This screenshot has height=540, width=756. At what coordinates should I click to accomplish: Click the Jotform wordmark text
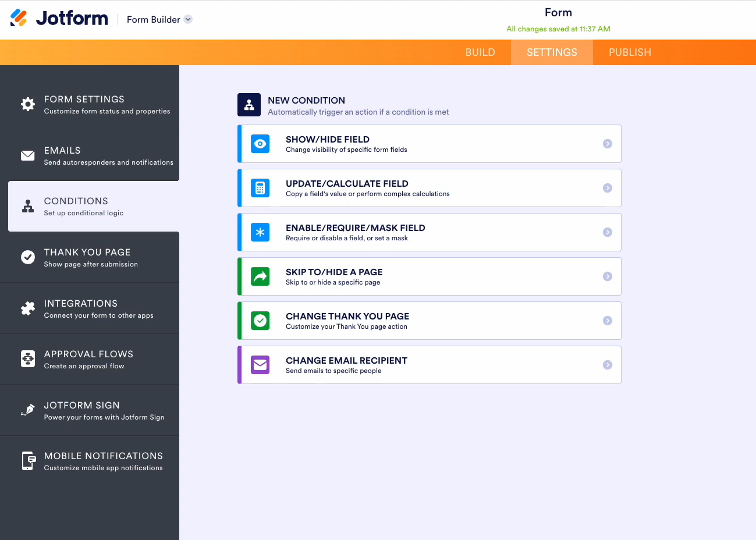(72, 18)
